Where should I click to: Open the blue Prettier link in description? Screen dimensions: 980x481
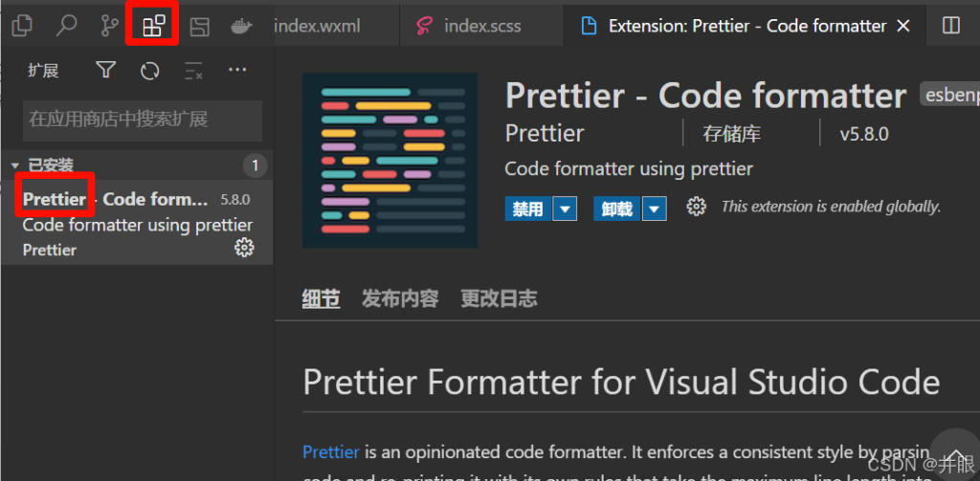point(331,451)
